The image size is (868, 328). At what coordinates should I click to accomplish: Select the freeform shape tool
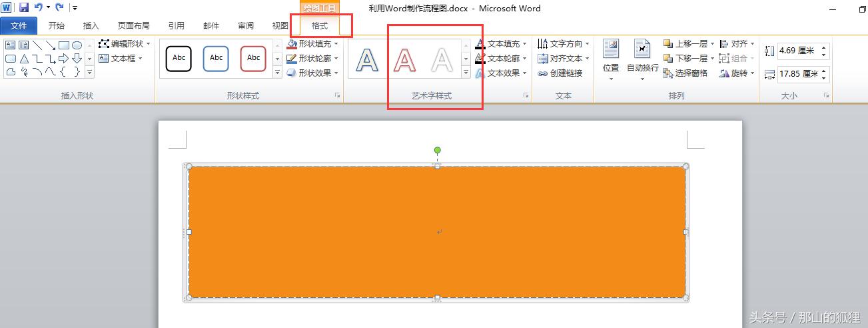point(11,71)
